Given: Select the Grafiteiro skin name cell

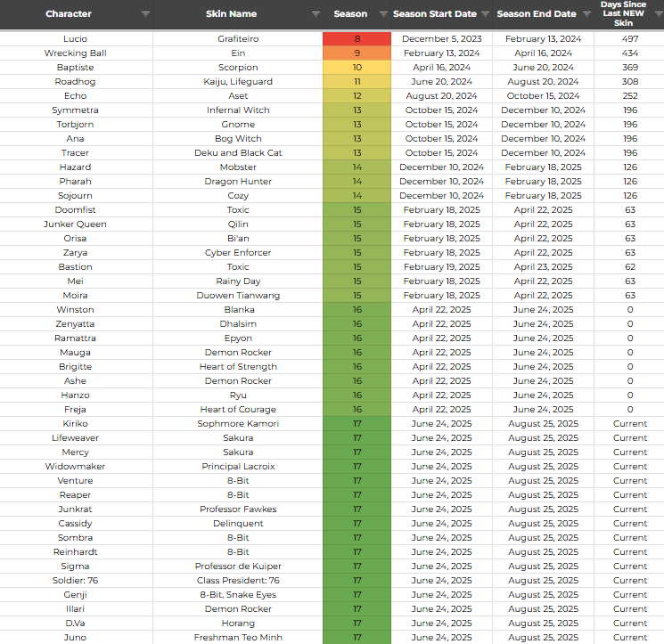Looking at the screenshot, I should point(238,39).
